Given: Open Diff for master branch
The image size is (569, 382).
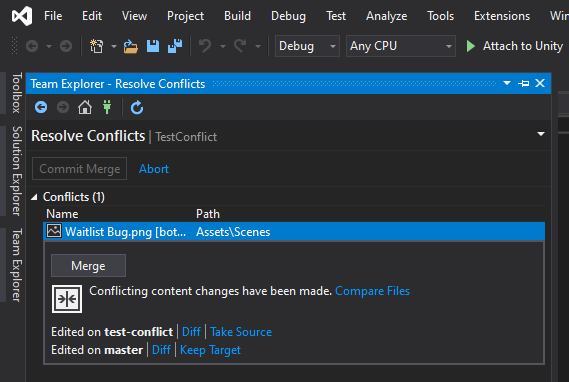Looking at the screenshot, I should 161,350.
